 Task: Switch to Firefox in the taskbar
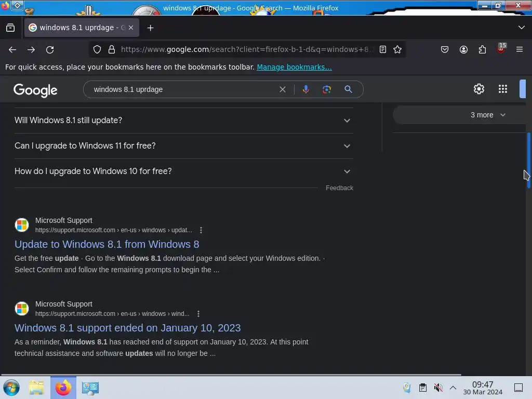click(63, 388)
